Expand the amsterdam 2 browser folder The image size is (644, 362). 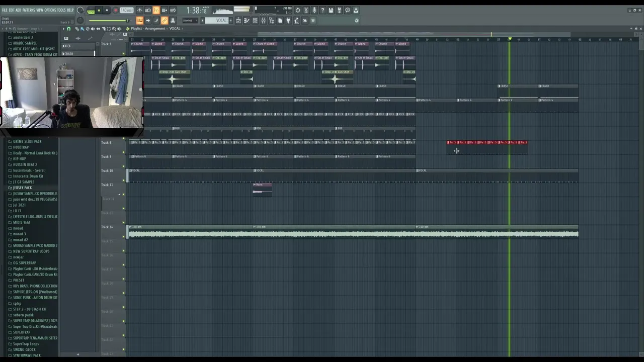23,37
